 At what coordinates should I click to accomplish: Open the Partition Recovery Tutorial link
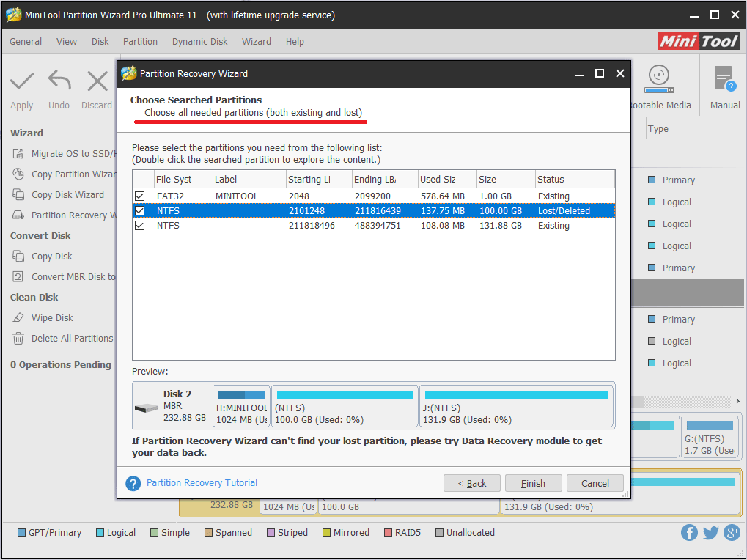tap(202, 483)
